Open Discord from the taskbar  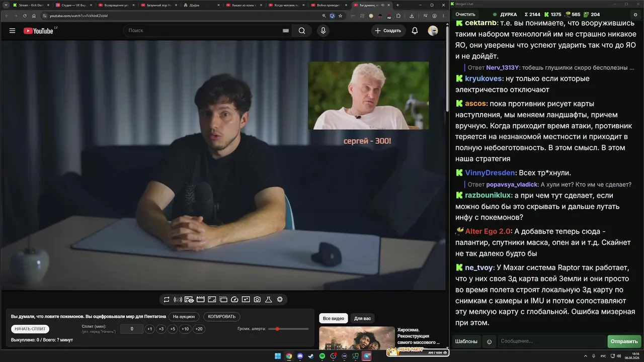[300, 356]
